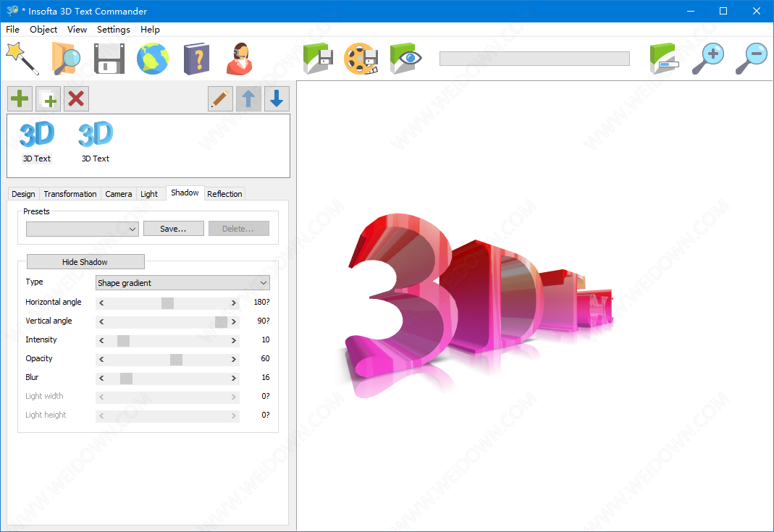Open the globe website icon
Screen dimensions: 774x532
click(x=153, y=59)
